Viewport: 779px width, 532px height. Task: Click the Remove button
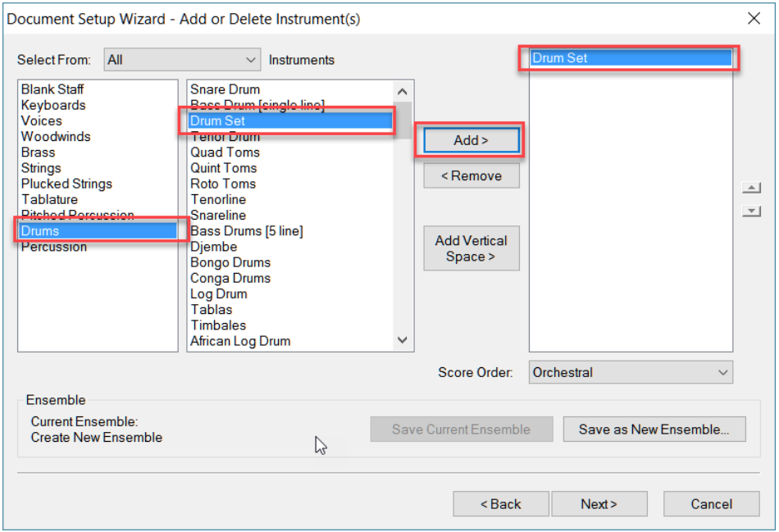coord(471,175)
